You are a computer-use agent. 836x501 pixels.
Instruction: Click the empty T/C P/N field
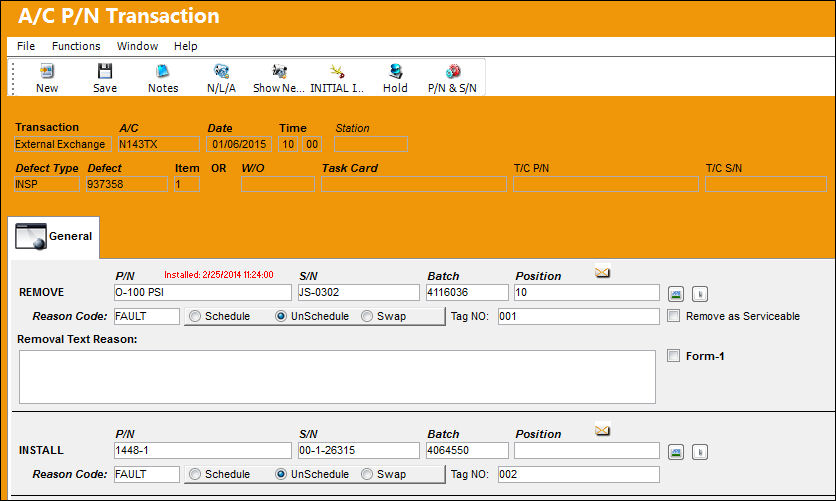coord(606,184)
